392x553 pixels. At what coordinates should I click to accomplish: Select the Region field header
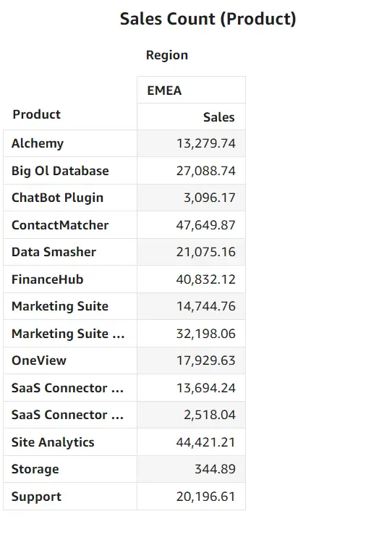pyautogui.click(x=167, y=55)
